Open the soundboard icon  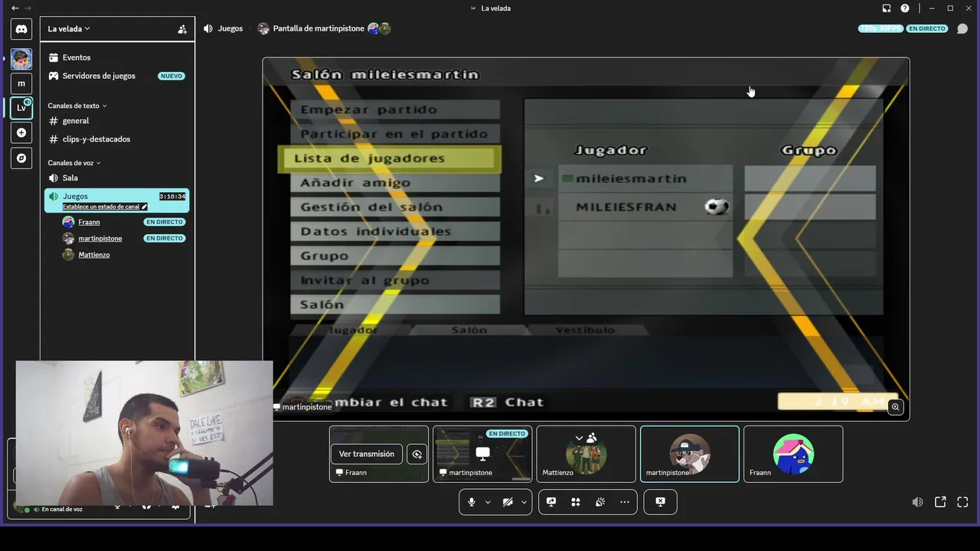[600, 502]
